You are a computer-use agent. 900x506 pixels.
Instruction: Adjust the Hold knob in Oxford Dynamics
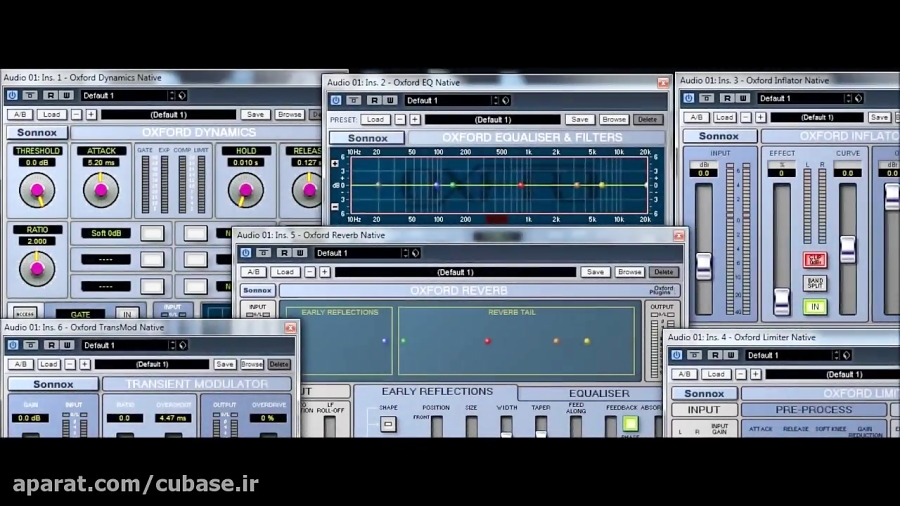(x=246, y=190)
